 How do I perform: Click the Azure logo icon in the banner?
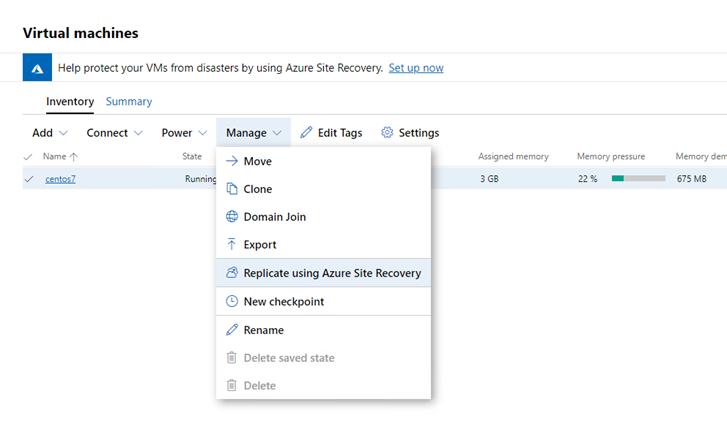[37, 68]
